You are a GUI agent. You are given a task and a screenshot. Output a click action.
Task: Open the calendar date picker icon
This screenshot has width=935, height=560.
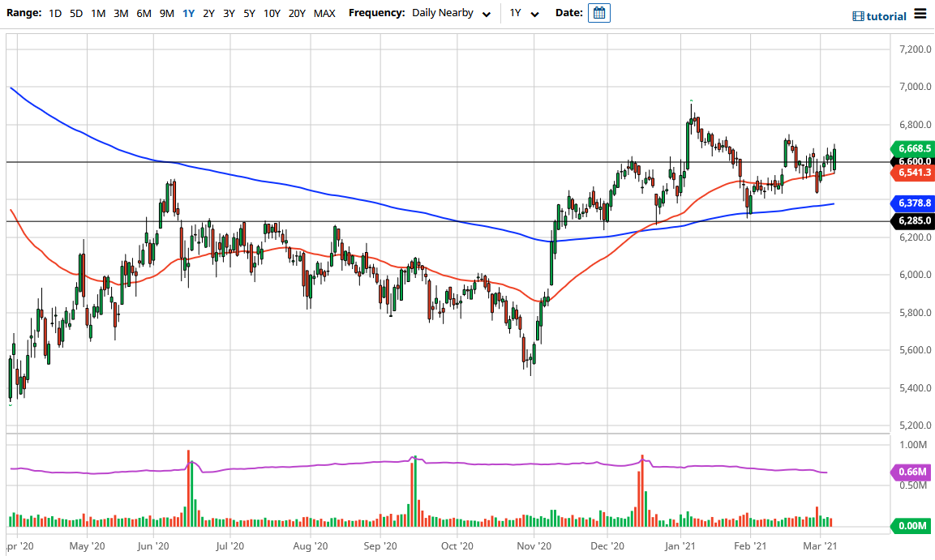tap(598, 13)
